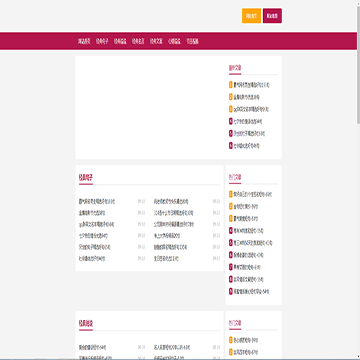This screenshot has height=360, width=360.
Task: Open the last article title in the middle sidebar list
Action: click(251, 291)
